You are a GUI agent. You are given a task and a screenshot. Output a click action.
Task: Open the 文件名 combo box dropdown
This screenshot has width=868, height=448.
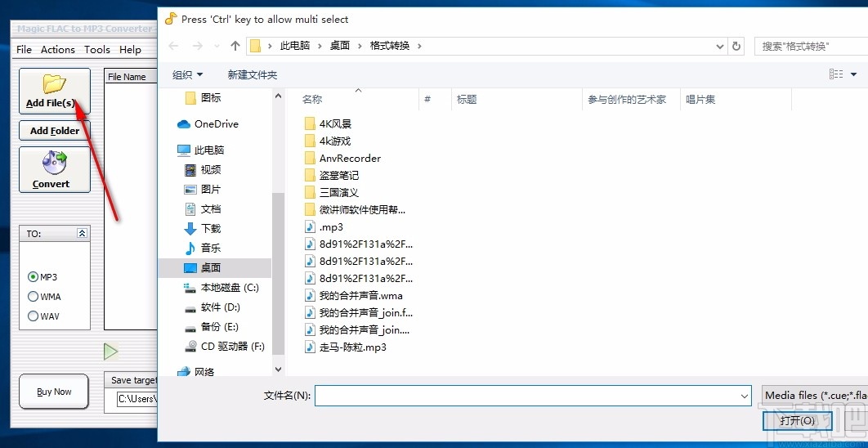[x=745, y=396]
